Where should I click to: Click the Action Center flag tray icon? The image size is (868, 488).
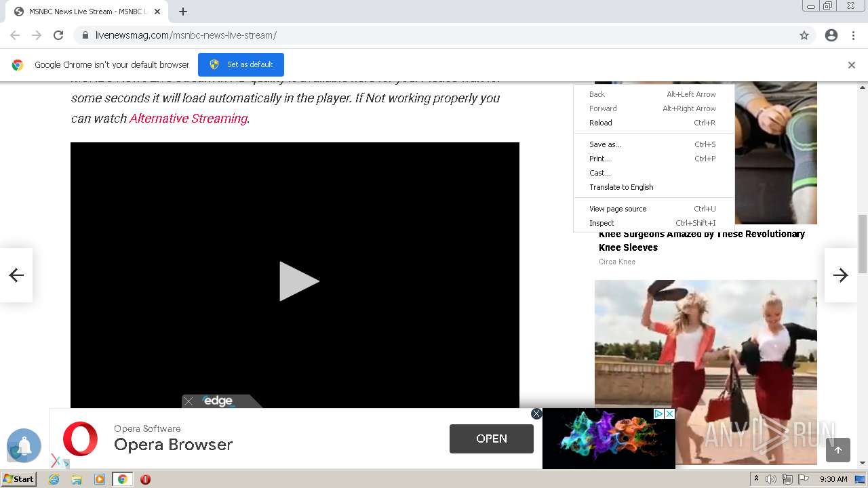(x=804, y=479)
